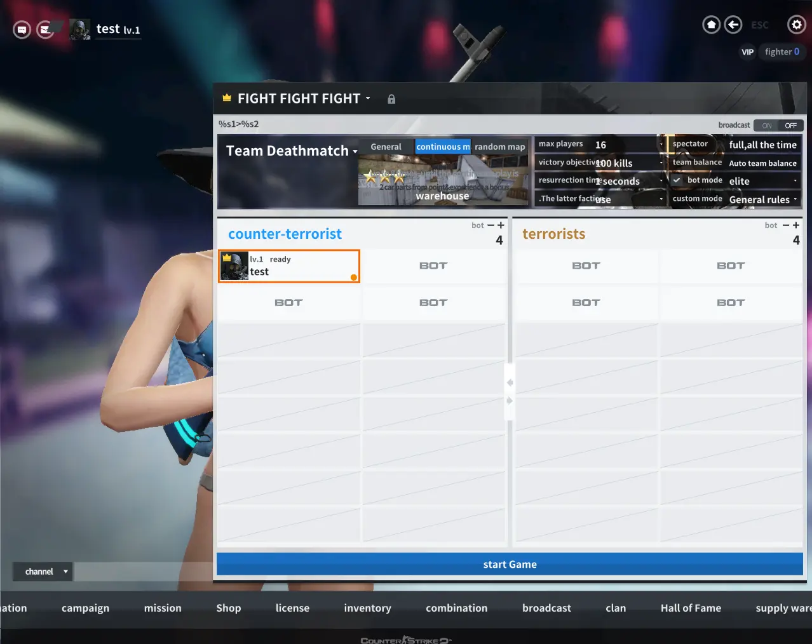
Task: Select the General map tab
Action: click(x=386, y=147)
